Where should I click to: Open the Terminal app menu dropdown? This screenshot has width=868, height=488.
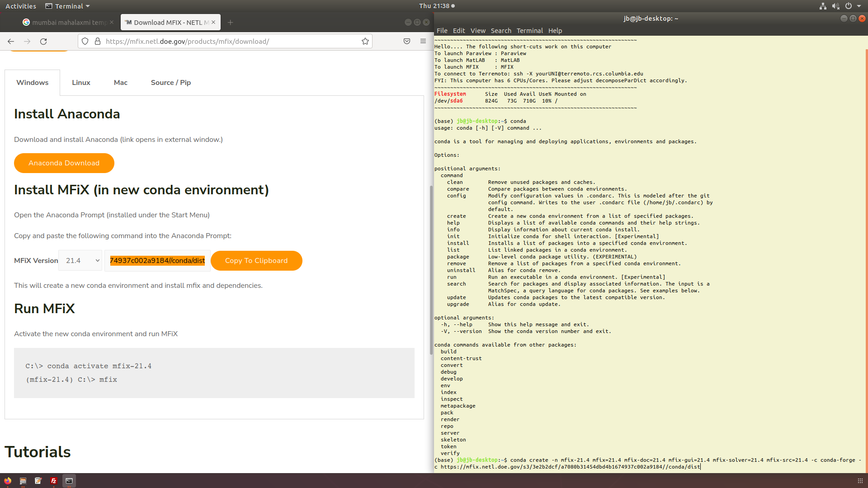click(x=68, y=6)
